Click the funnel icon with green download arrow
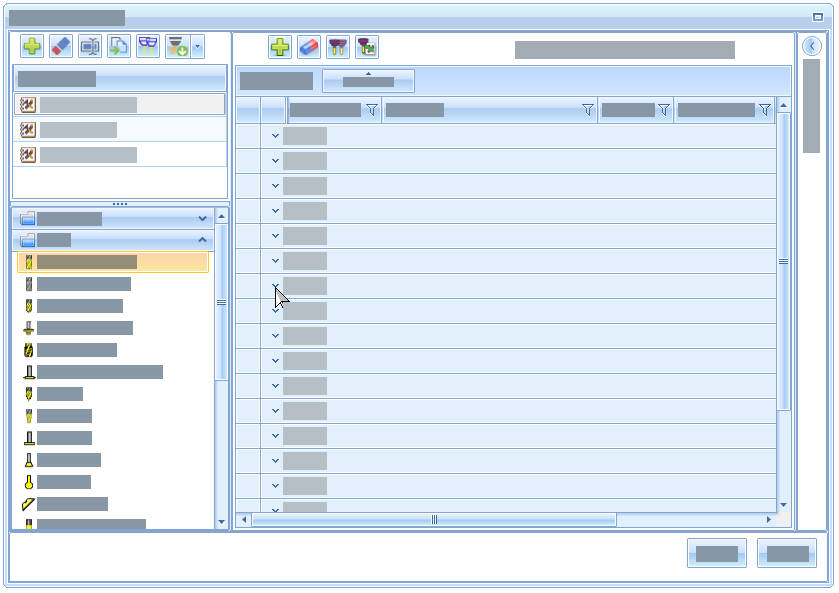Viewport: 839px width, 593px height. 177,46
